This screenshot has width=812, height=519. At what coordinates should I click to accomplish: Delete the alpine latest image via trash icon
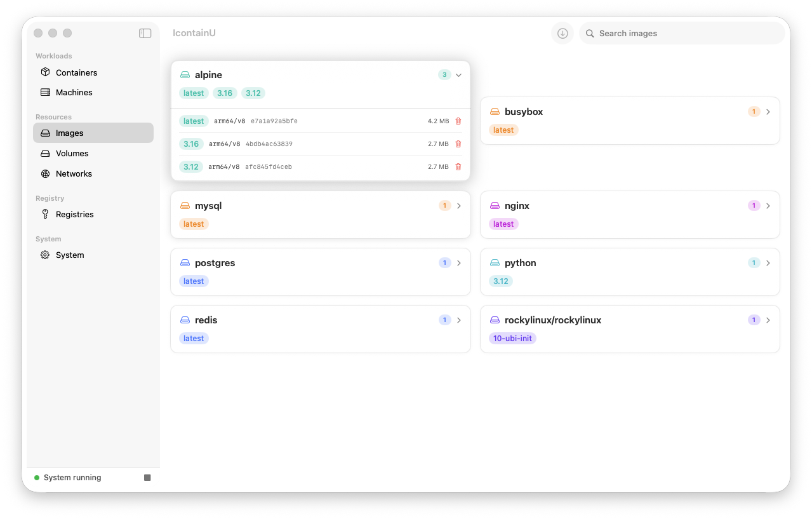tap(458, 121)
